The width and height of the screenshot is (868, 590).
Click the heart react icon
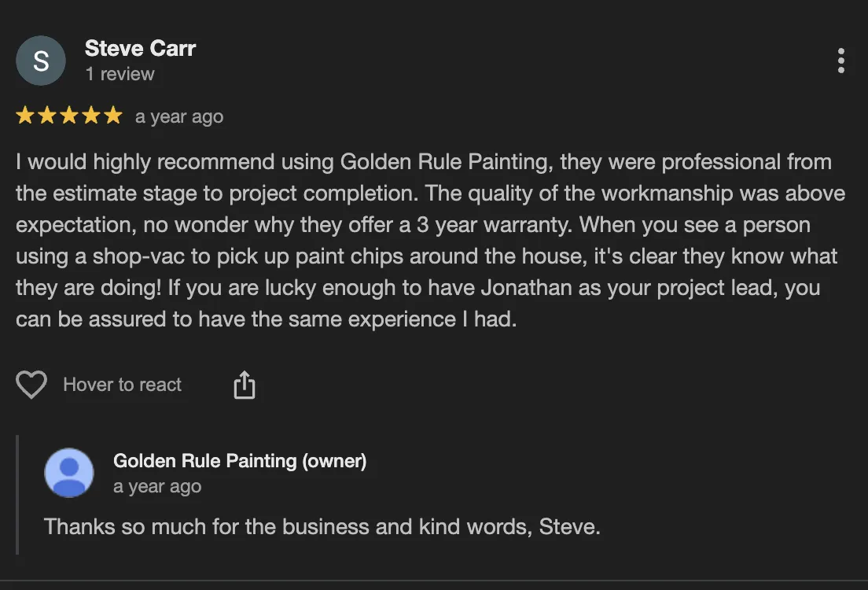tap(31, 385)
